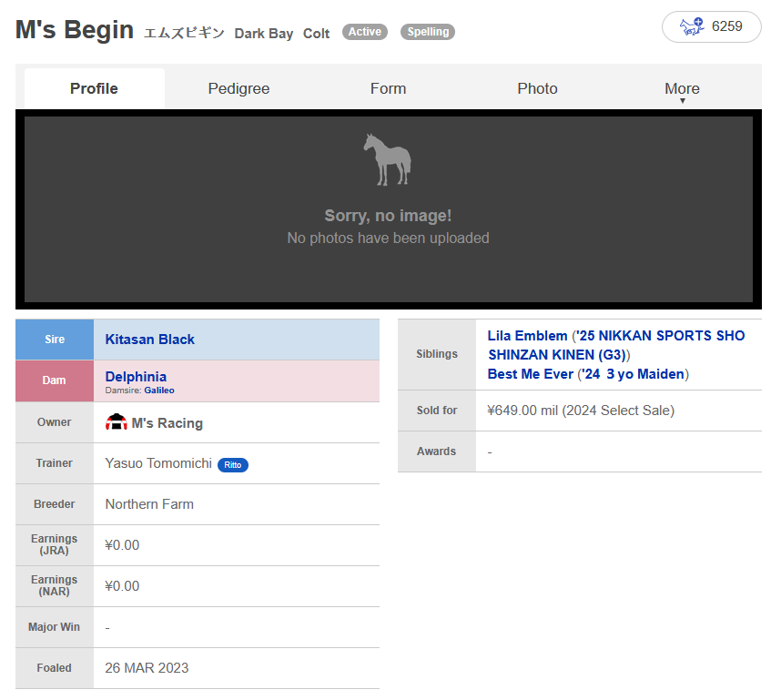Click foaled date 26 MAR 2023
Screen dimensions: 771x700
(147, 668)
